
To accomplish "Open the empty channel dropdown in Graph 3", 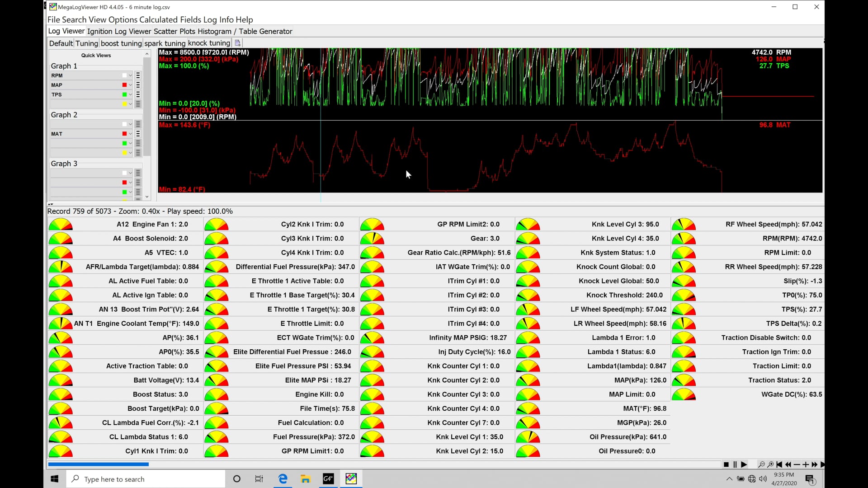I will tap(130, 173).
